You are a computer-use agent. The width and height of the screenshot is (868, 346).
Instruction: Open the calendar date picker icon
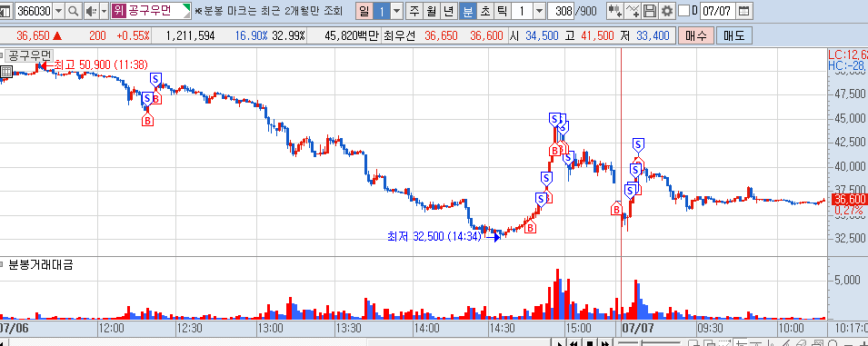tap(745, 11)
